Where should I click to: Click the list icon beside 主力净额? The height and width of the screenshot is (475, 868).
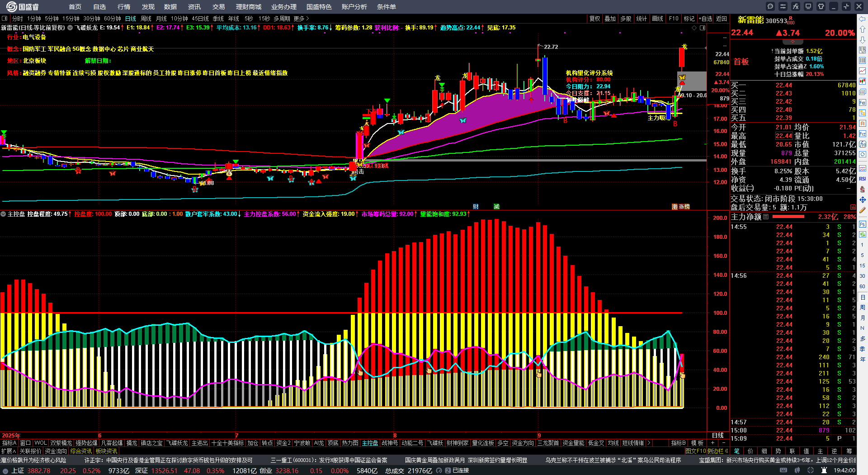(x=766, y=217)
